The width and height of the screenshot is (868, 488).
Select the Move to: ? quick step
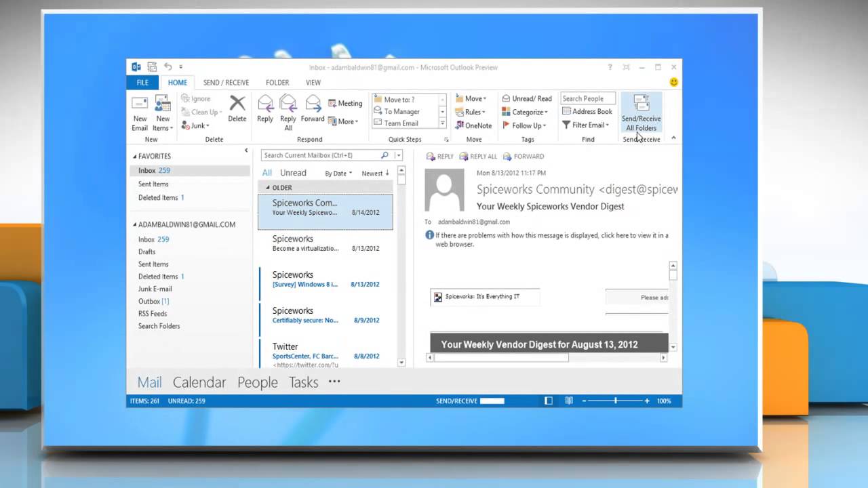405,100
